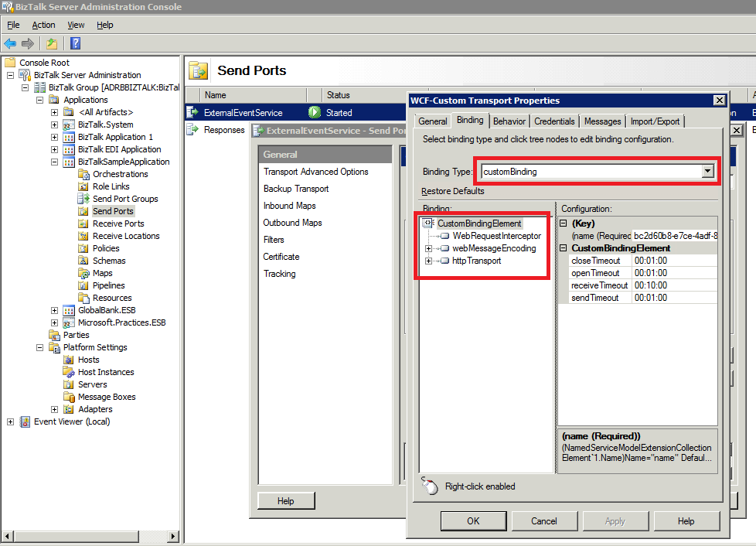Click the Event Viewer (Local) icon
The image size is (756, 546).
pos(25,421)
